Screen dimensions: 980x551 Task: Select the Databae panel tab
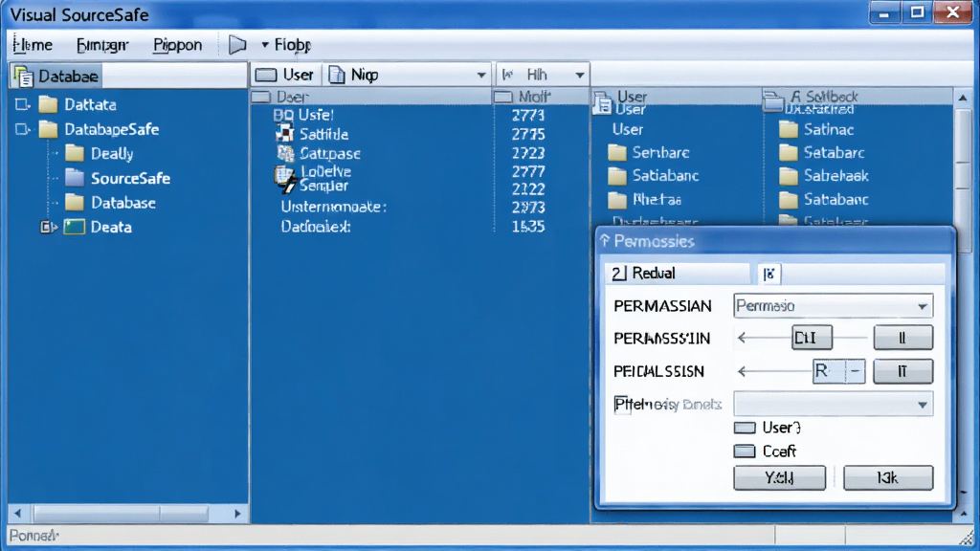56,77
